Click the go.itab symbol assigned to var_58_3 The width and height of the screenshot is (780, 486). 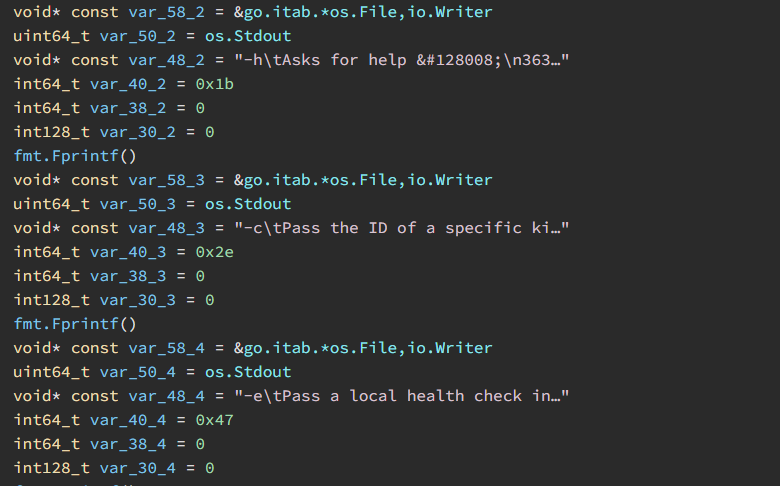[363, 180]
